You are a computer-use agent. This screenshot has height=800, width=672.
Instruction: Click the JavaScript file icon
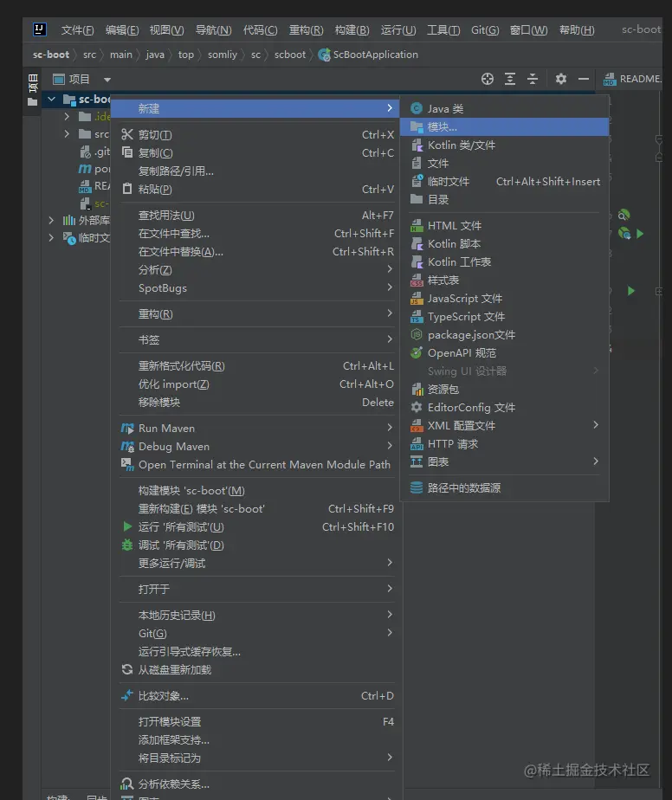point(417,298)
